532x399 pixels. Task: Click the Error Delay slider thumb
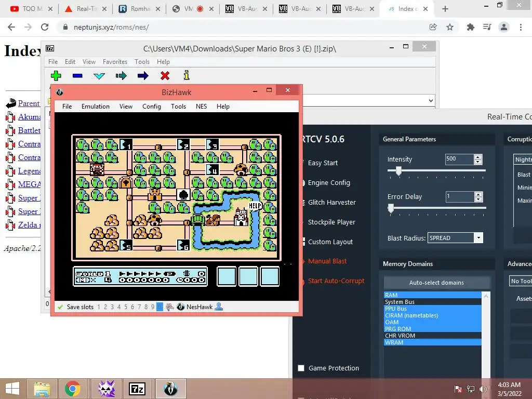pos(391,208)
